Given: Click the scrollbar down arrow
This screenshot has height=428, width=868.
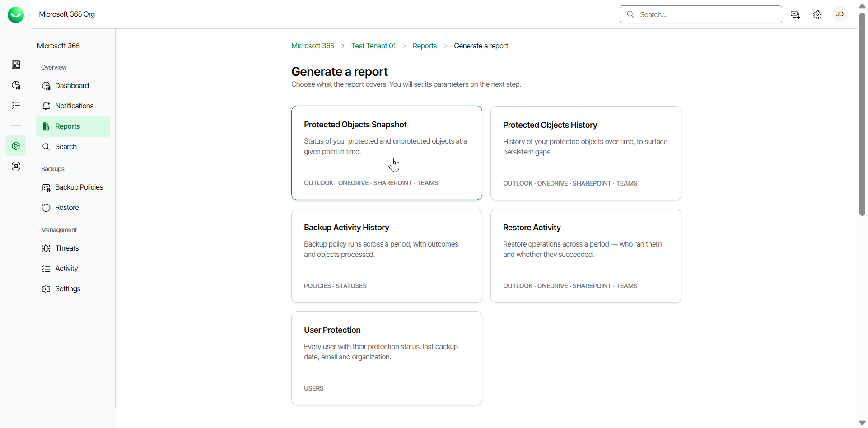Looking at the screenshot, I should [862, 423].
